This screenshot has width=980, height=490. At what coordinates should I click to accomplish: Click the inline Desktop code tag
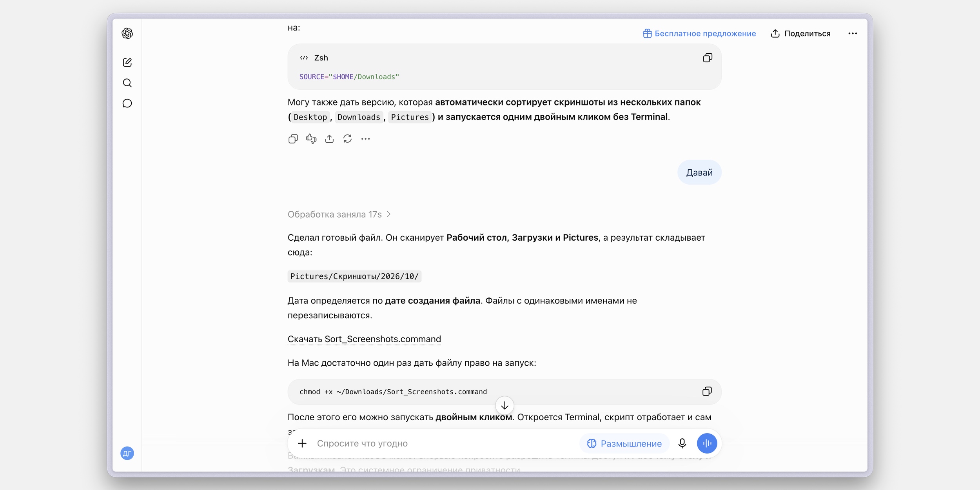pyautogui.click(x=310, y=117)
